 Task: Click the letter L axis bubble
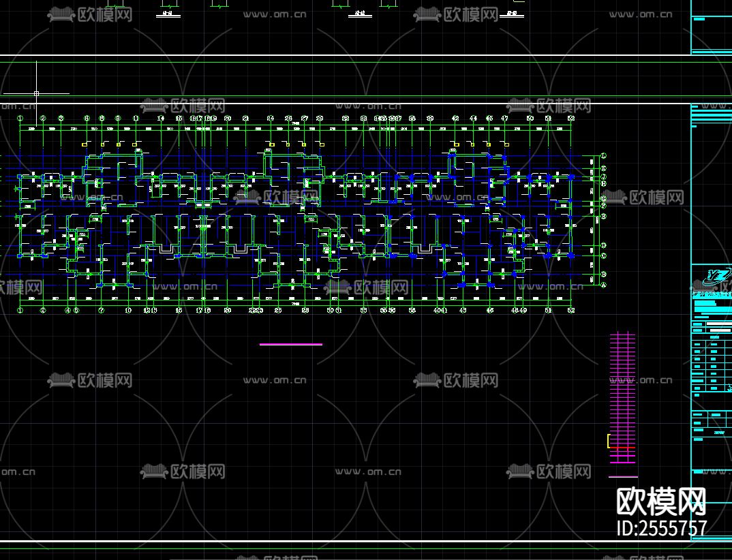[603, 157]
